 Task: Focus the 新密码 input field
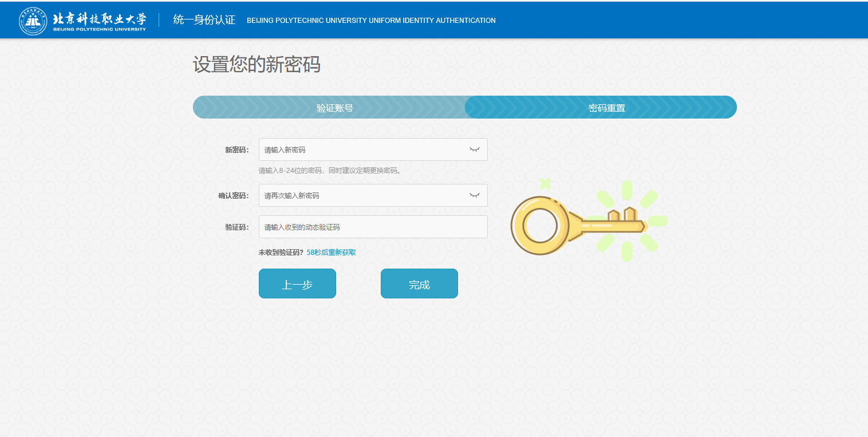(x=364, y=149)
